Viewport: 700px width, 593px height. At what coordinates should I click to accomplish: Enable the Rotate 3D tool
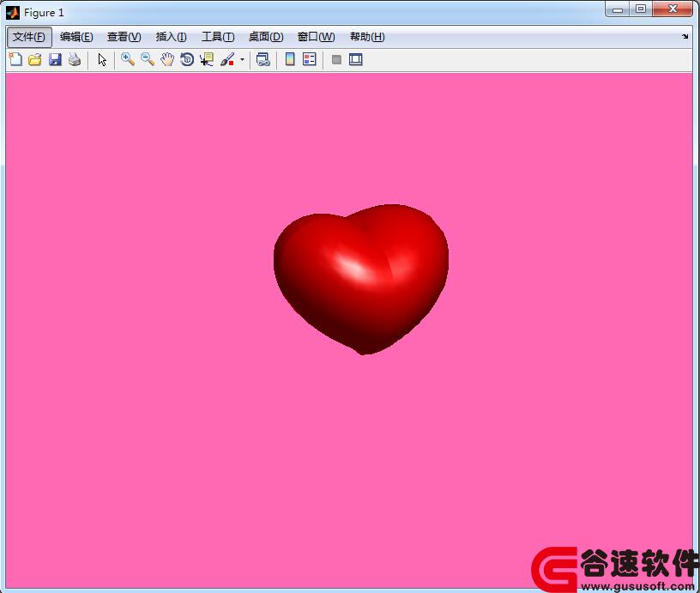pyautogui.click(x=187, y=59)
